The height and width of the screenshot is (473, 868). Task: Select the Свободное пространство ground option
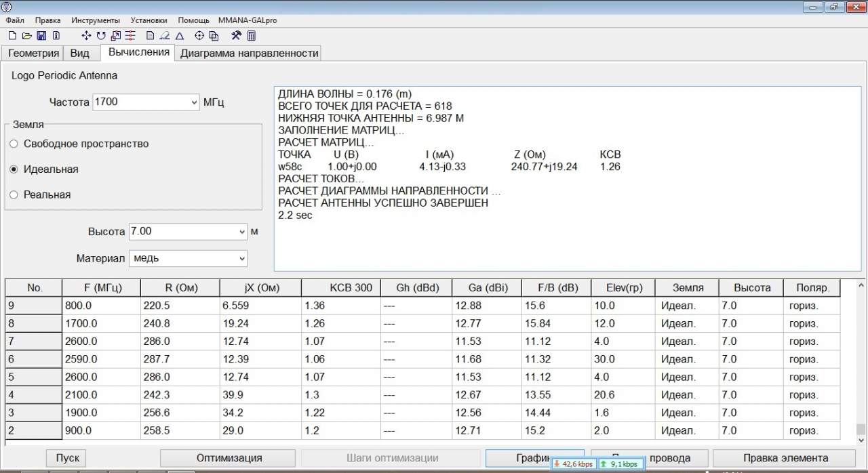[x=14, y=144]
